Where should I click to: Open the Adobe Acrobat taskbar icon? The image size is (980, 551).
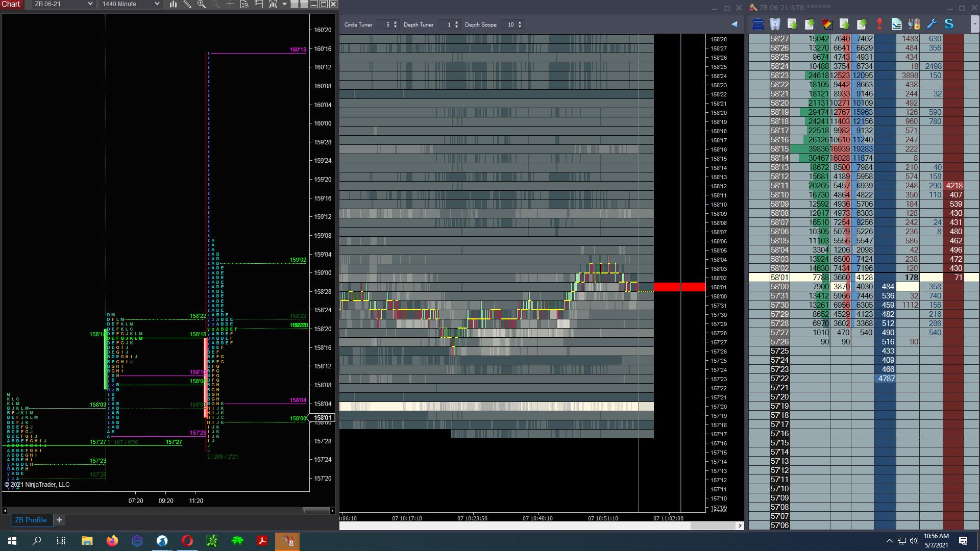pos(262,541)
